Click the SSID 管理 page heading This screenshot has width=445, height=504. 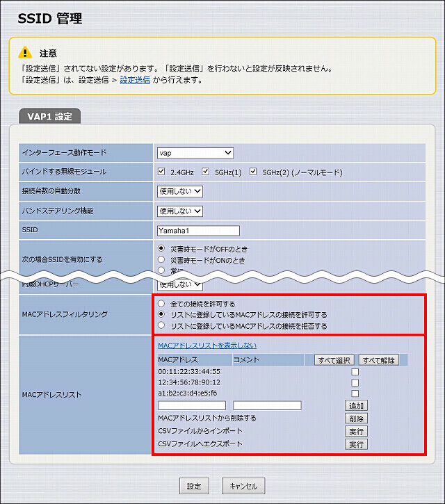pyautogui.click(x=50, y=18)
